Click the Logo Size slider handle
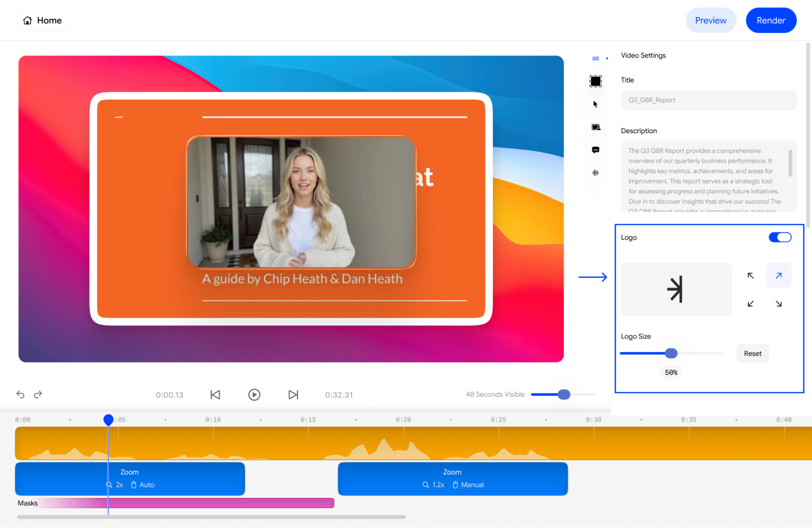 [x=671, y=353]
